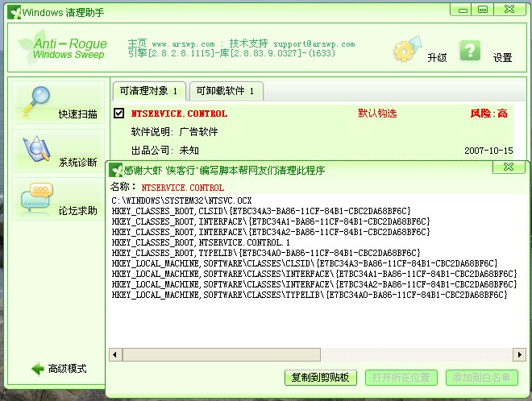Click the 复制到剪贴板 button
532x401 pixels.
point(321,378)
